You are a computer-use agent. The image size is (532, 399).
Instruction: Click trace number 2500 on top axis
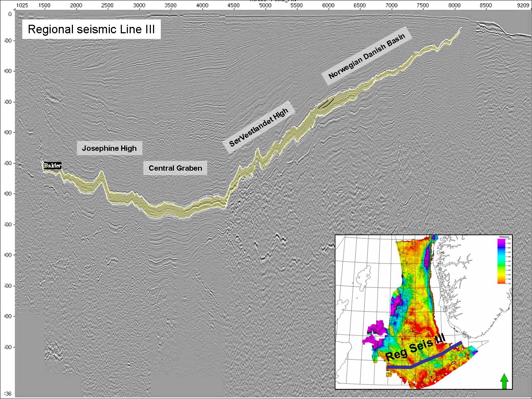click(107, 6)
